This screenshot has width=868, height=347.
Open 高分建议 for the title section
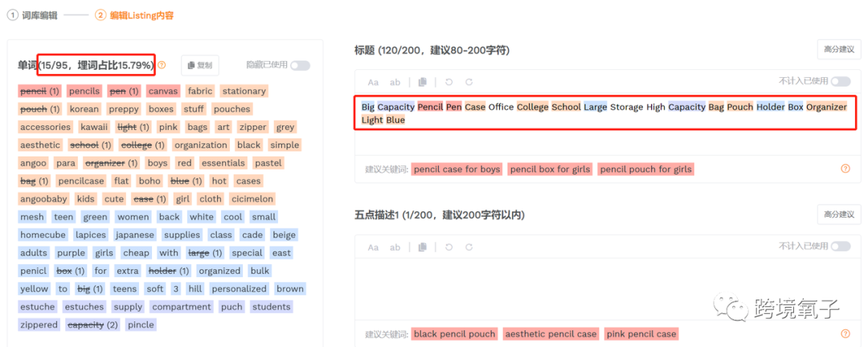click(x=839, y=49)
